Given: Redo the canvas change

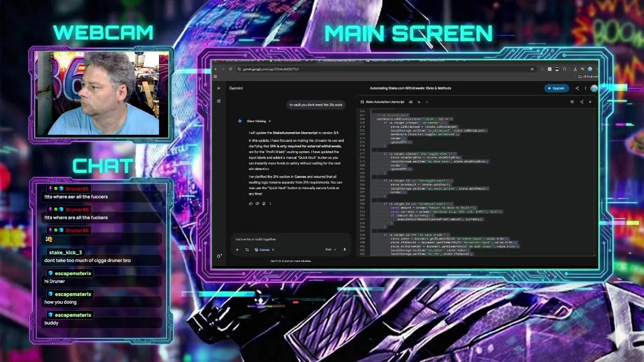Looking at the screenshot, I should [x=427, y=102].
